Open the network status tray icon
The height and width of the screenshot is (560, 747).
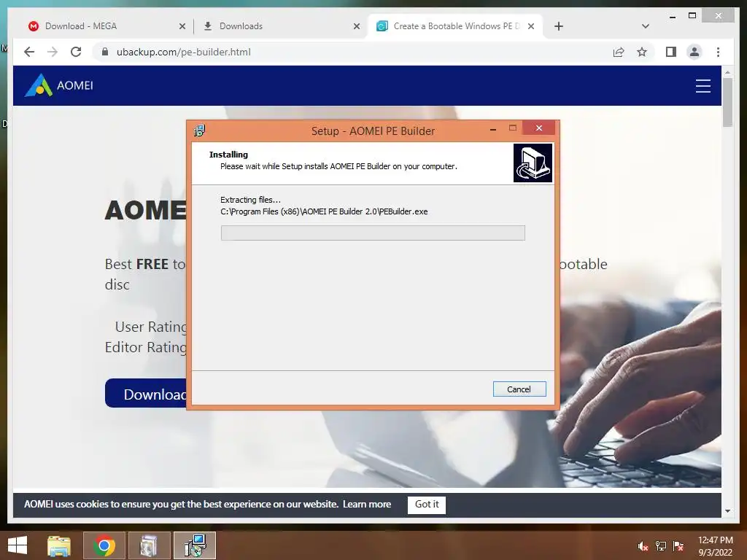point(661,546)
